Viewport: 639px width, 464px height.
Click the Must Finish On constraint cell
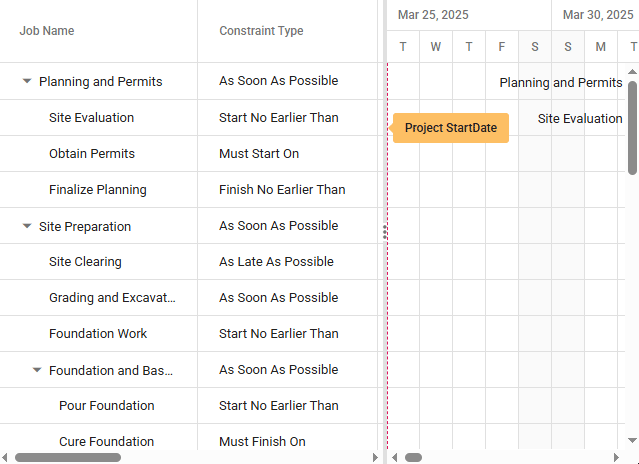click(x=262, y=442)
